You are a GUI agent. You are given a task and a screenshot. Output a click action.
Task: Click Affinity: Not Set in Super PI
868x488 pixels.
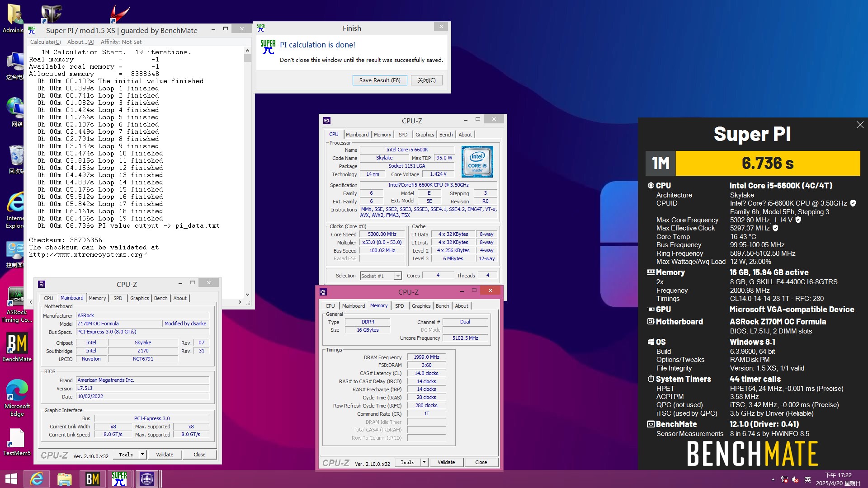tap(121, 42)
